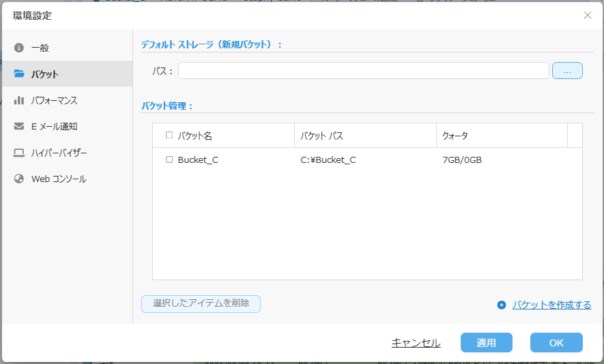Click the laptop icon for ハイパーバイザー
604x364 pixels.
pos(19,153)
